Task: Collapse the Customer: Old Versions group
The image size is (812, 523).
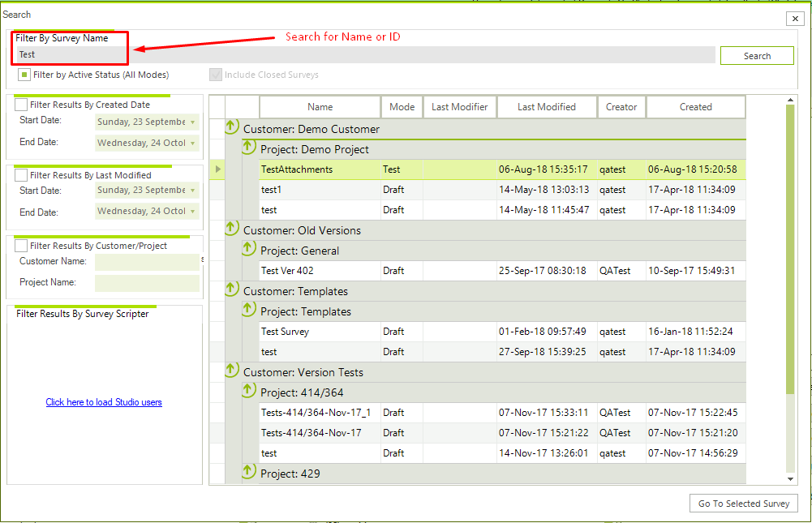Action: 231,229
